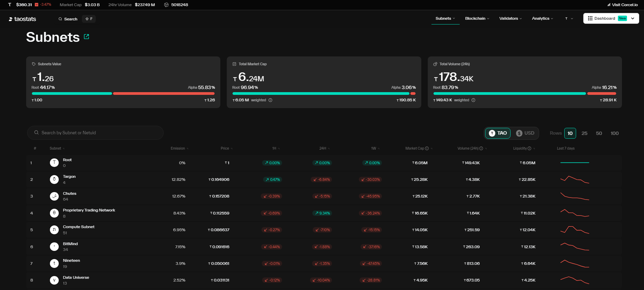This screenshot has height=290, width=644.
Task: Switch currency display to TAO
Action: pos(498,133)
